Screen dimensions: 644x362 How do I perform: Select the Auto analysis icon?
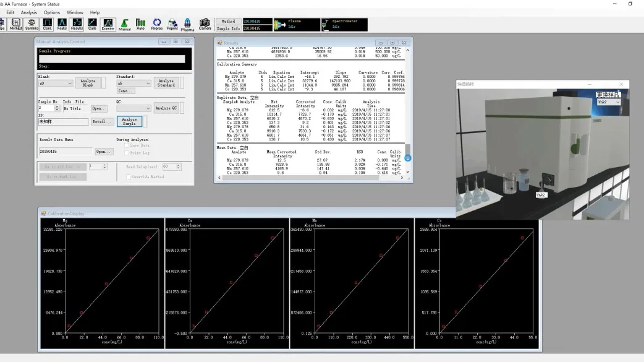point(140,25)
